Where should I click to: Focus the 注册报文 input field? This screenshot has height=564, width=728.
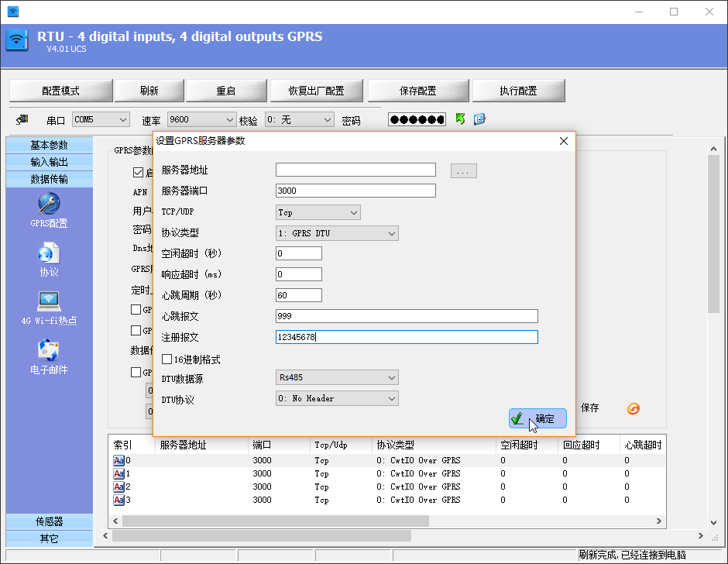click(407, 337)
